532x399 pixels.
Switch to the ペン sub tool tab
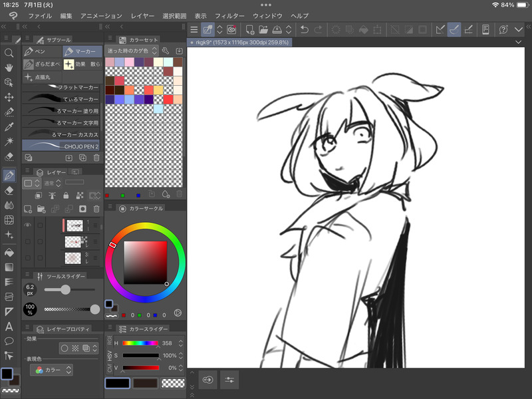pyautogui.click(x=42, y=51)
